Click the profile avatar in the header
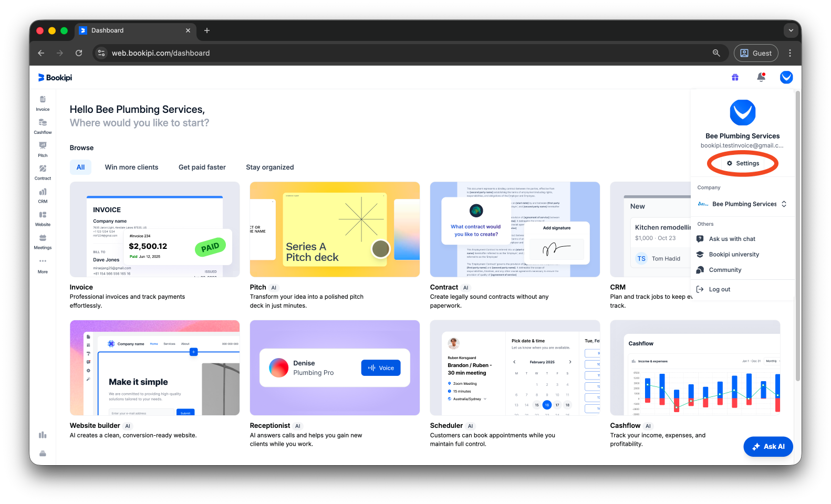The height and width of the screenshot is (504, 831). click(786, 77)
